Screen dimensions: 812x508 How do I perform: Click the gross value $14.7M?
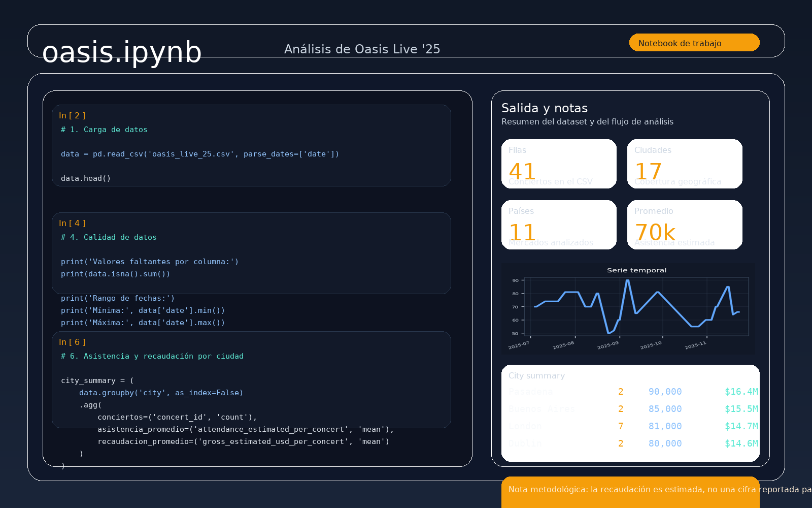point(741,426)
